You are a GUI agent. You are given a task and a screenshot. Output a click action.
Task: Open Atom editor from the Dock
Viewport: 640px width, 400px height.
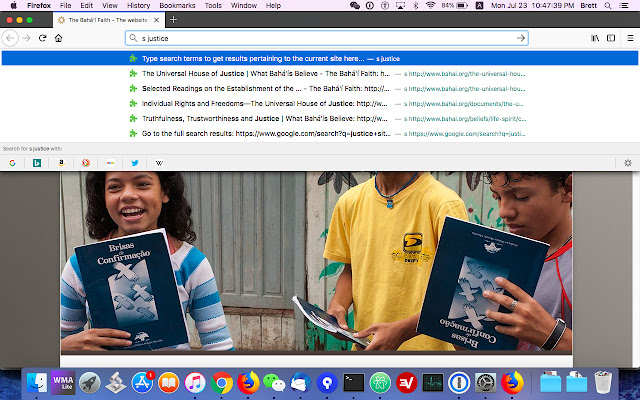tap(380, 383)
